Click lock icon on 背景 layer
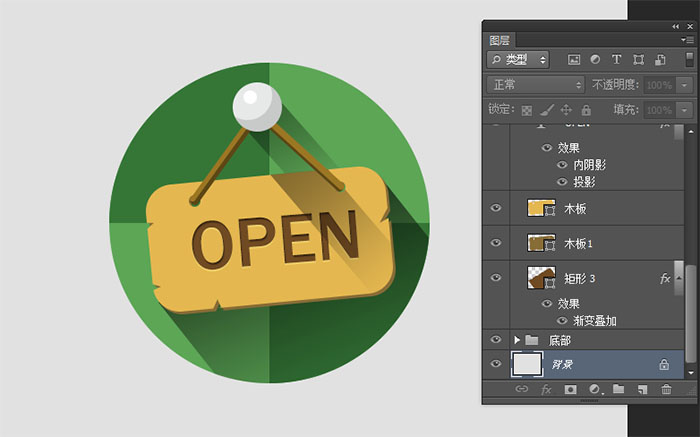 (x=664, y=365)
